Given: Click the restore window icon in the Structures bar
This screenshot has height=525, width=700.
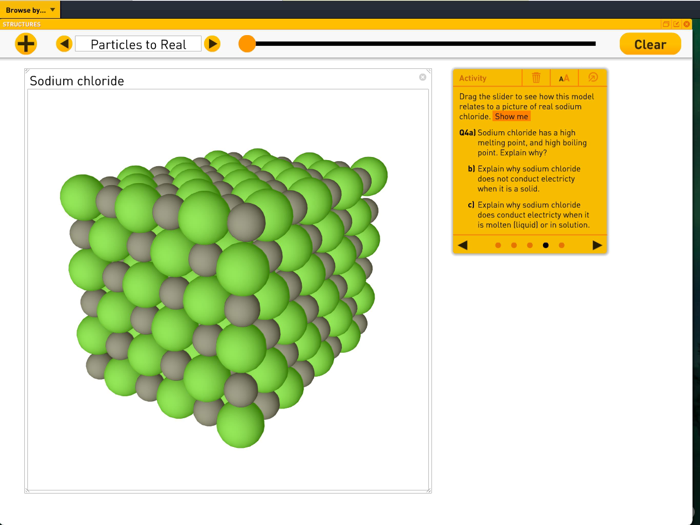Looking at the screenshot, I should (666, 24).
